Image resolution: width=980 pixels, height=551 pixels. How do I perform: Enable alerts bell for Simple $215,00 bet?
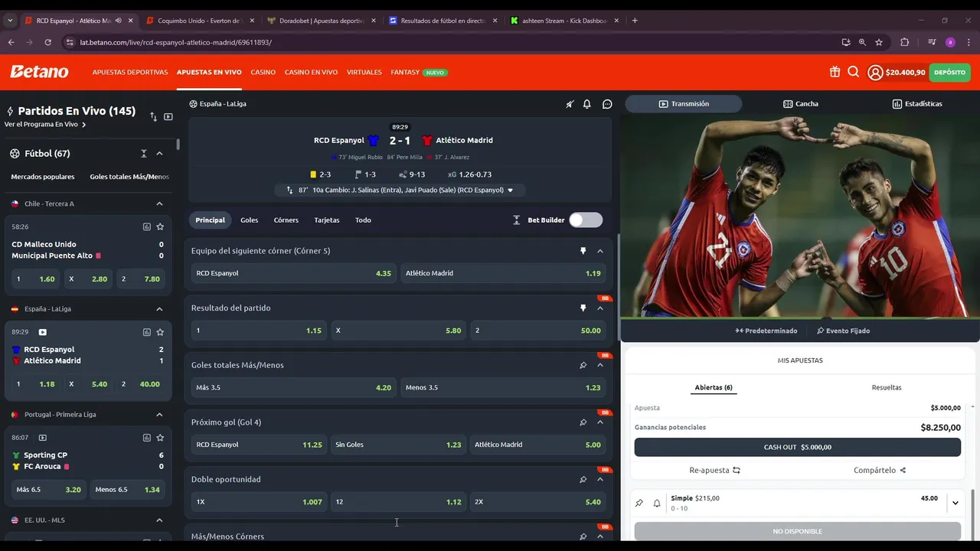[x=657, y=503]
